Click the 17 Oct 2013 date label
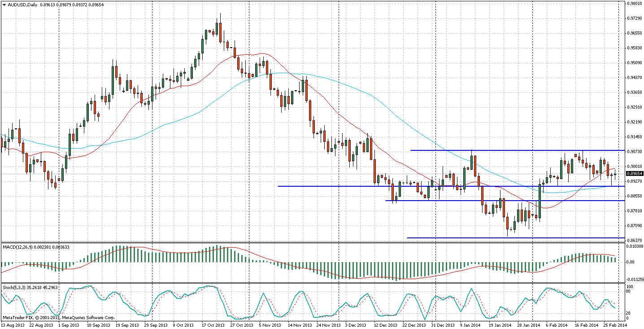Screen dimensions: 644x329 (214, 325)
